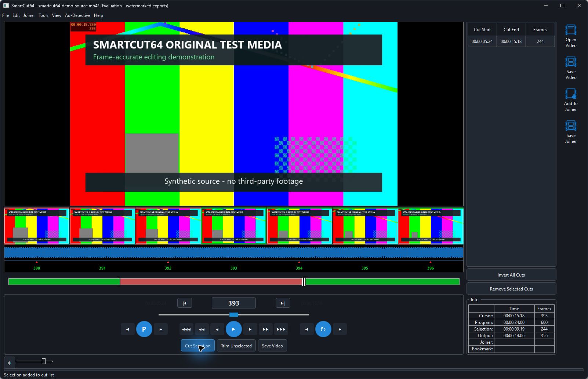Click the status text 'Selection added to cut list'
This screenshot has width=588, height=379.
tap(29, 375)
